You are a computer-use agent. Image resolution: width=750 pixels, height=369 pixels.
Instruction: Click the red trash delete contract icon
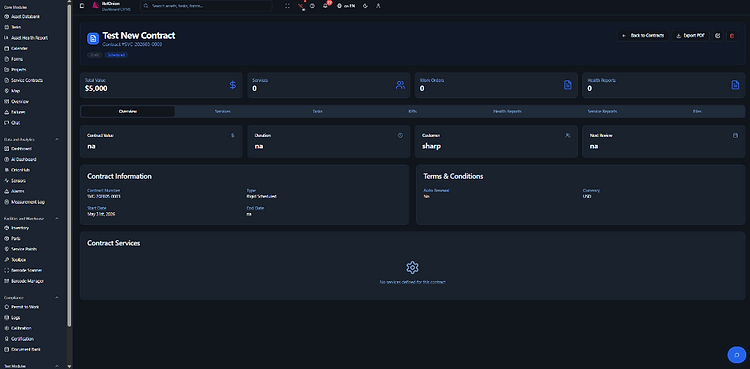coord(731,35)
